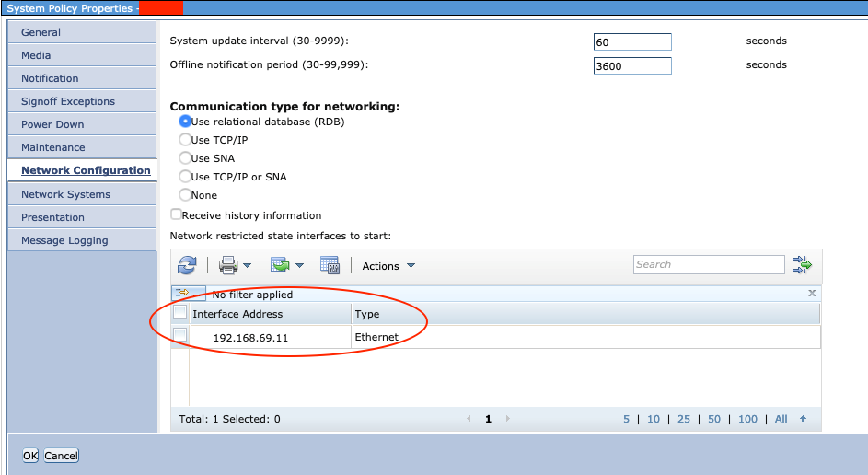Image resolution: width=868 pixels, height=475 pixels.
Task: Click the System update interval field
Action: point(632,42)
